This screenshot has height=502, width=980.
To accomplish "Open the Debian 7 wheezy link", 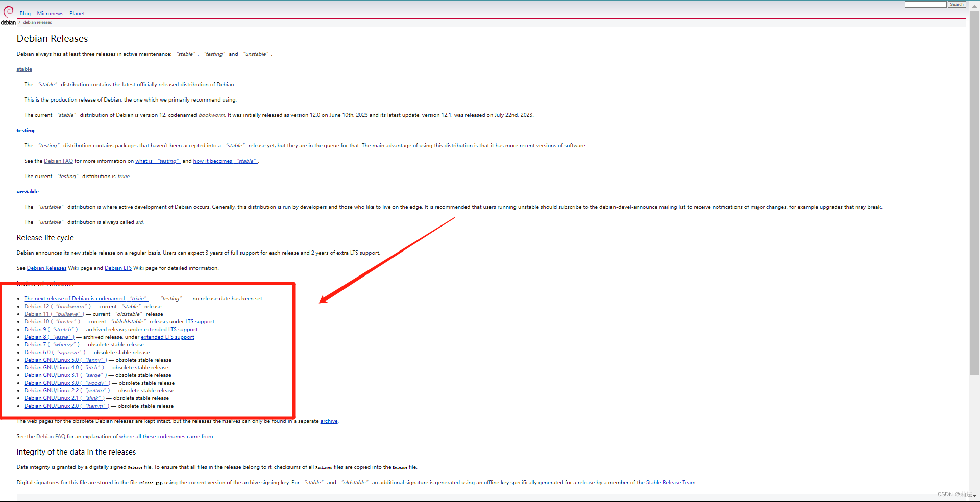I will [x=52, y=345].
